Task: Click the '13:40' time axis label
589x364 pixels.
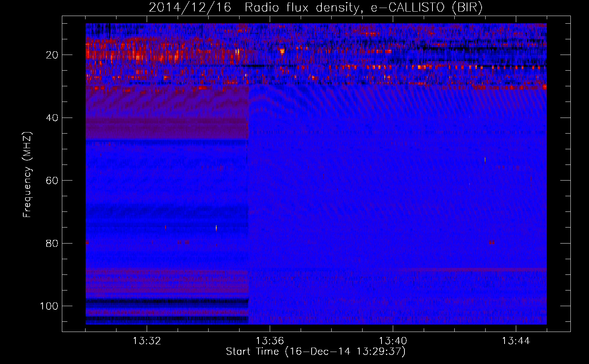Action: tap(393, 341)
